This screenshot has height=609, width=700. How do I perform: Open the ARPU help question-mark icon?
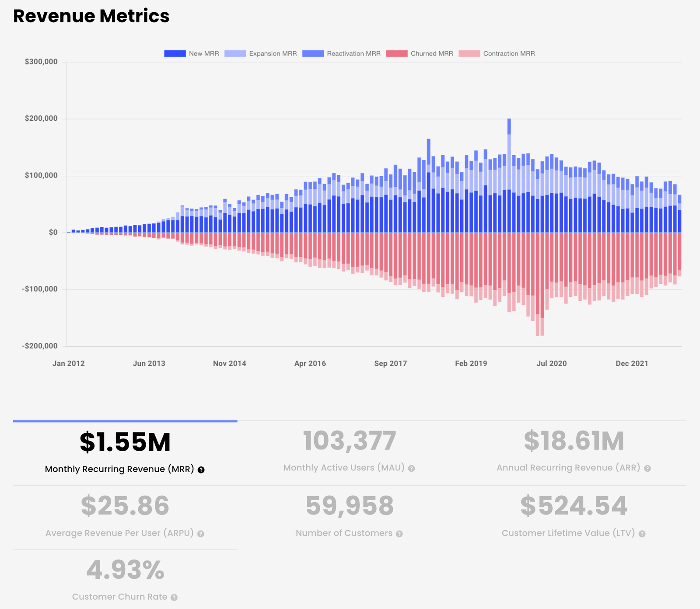200,534
